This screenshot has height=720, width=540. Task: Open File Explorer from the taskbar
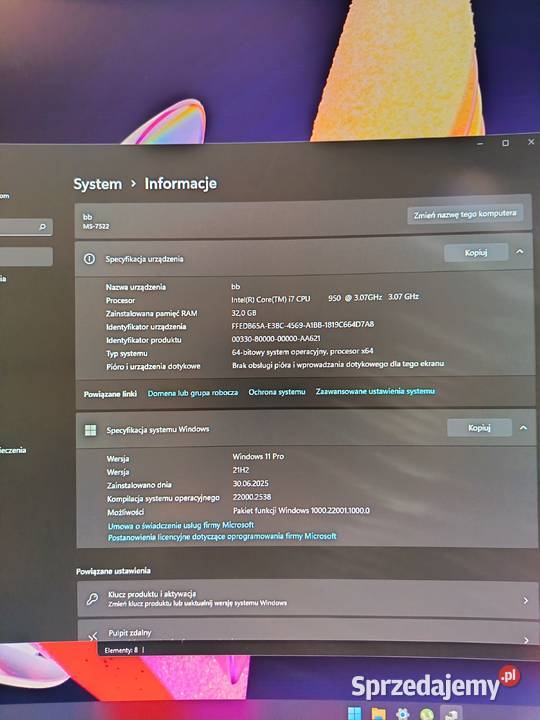[x=378, y=714]
